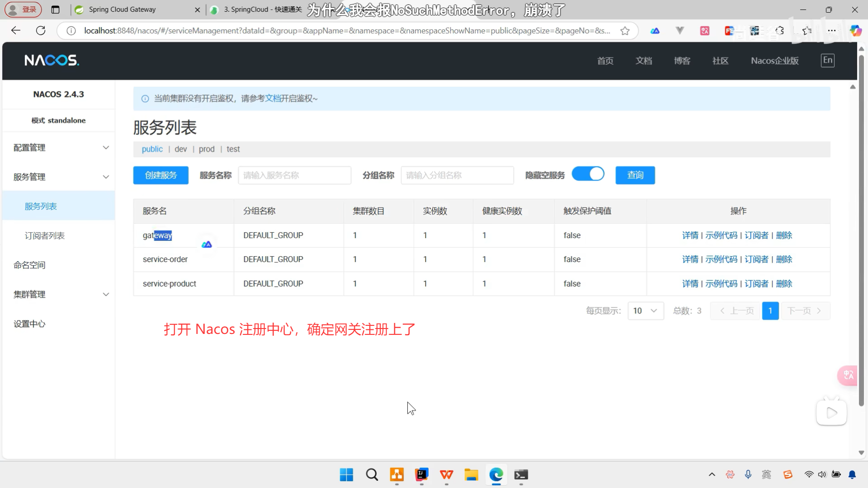Screen dimensions: 868x488
Task: Switch language with the En icon
Action: (827, 60)
